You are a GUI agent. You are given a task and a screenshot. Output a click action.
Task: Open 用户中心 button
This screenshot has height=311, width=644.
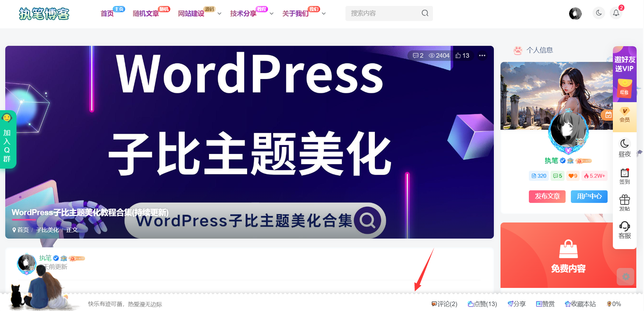tap(589, 196)
